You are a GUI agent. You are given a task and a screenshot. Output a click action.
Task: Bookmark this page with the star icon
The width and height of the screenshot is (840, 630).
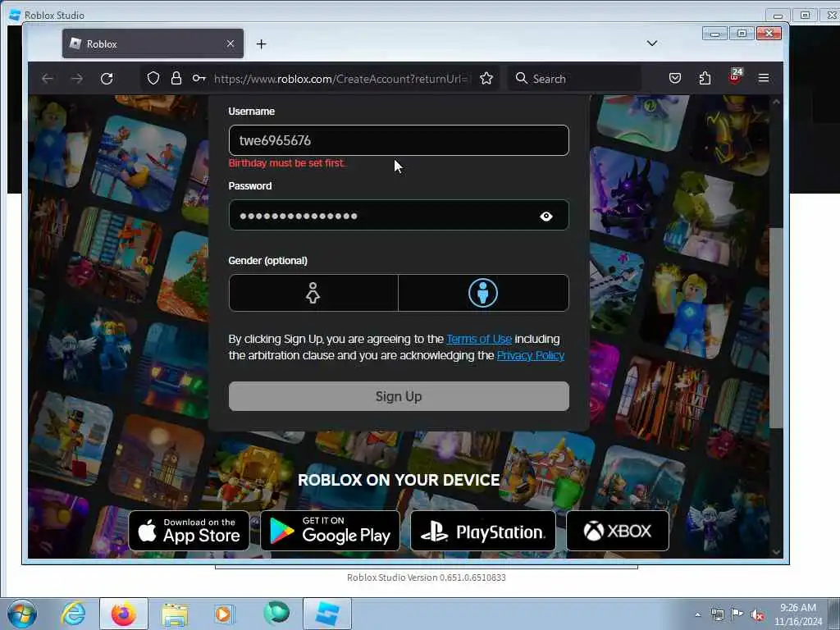(486, 79)
